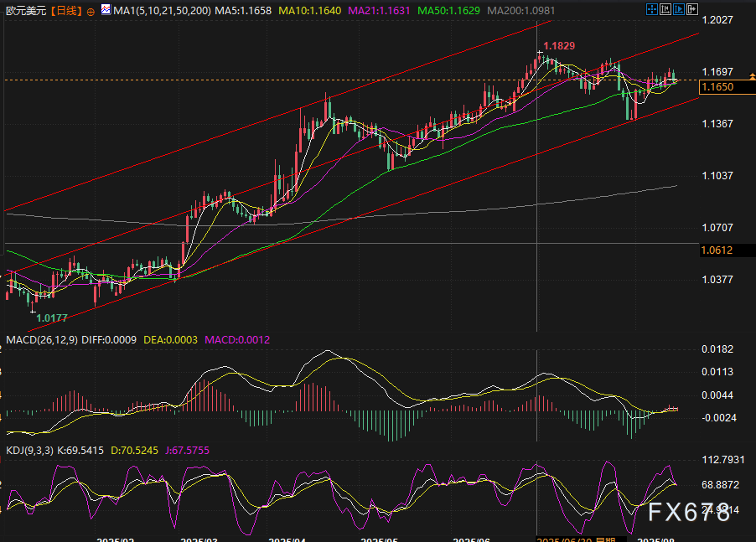Open the 日线 timeframe selector
Screen dimensions: 756x542
[65, 12]
